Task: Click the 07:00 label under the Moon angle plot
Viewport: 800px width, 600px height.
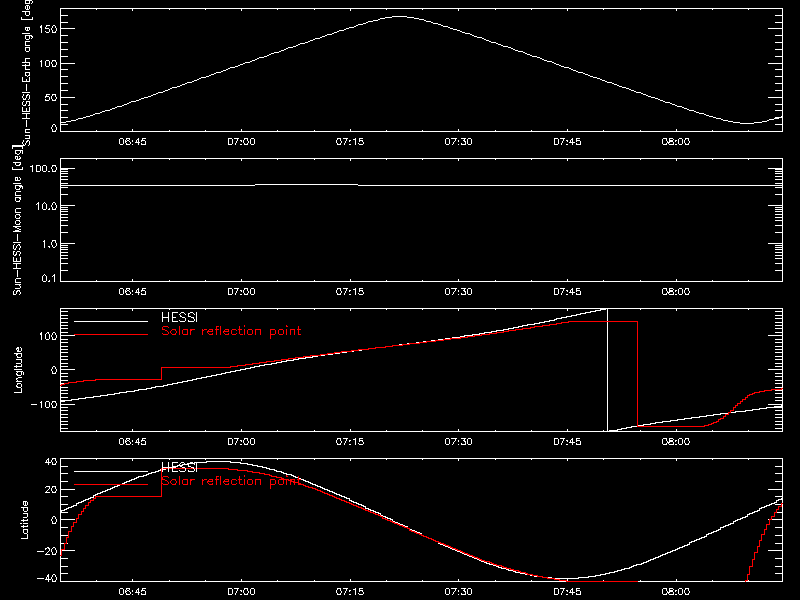Action: [x=241, y=292]
